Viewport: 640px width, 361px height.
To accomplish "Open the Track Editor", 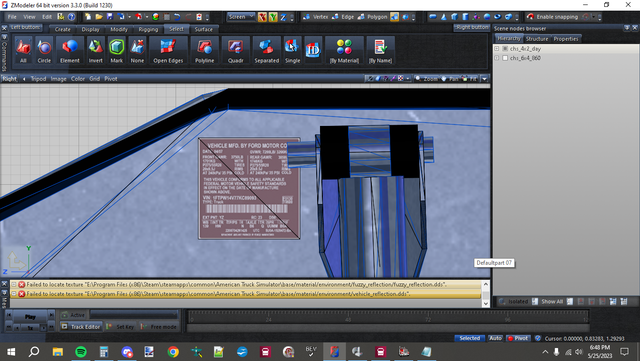I will pyautogui.click(x=81, y=327).
